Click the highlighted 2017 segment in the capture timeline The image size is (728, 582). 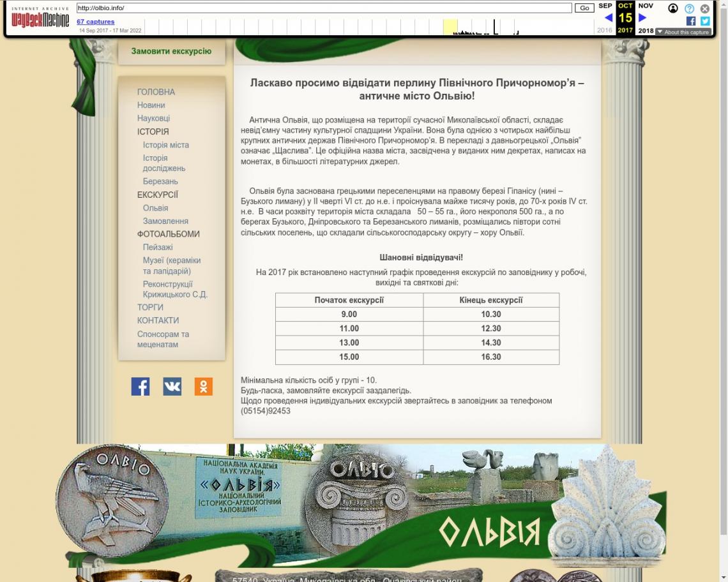coord(450,27)
